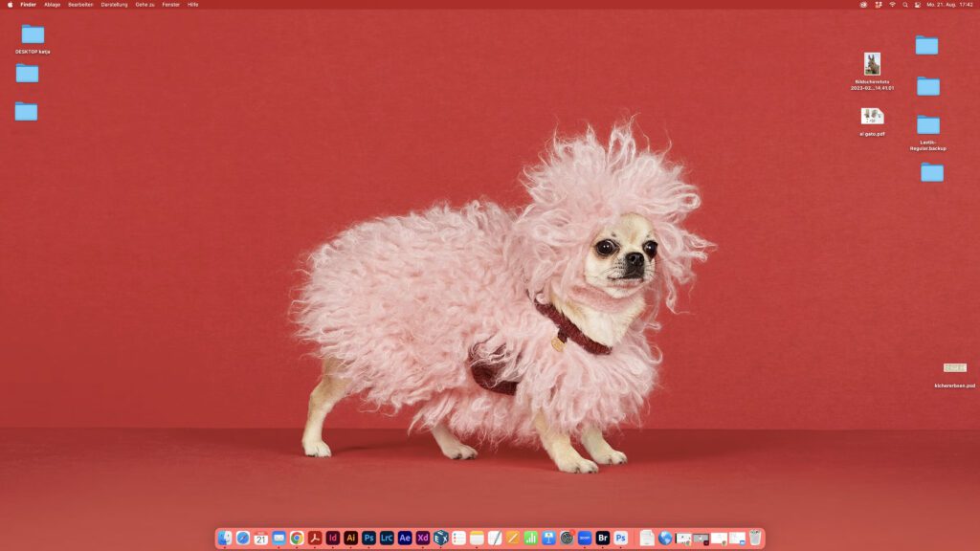Open the Apple menu

point(10,5)
